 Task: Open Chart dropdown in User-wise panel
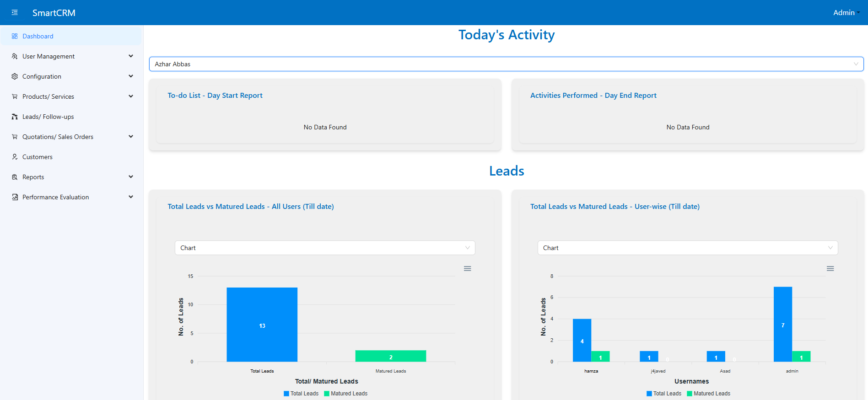coord(687,248)
